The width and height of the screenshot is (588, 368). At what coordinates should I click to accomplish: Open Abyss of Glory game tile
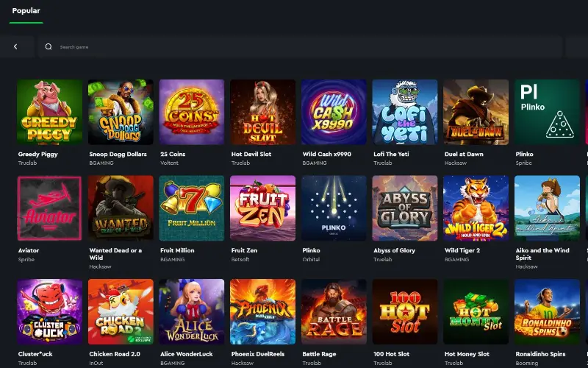pyautogui.click(x=405, y=208)
